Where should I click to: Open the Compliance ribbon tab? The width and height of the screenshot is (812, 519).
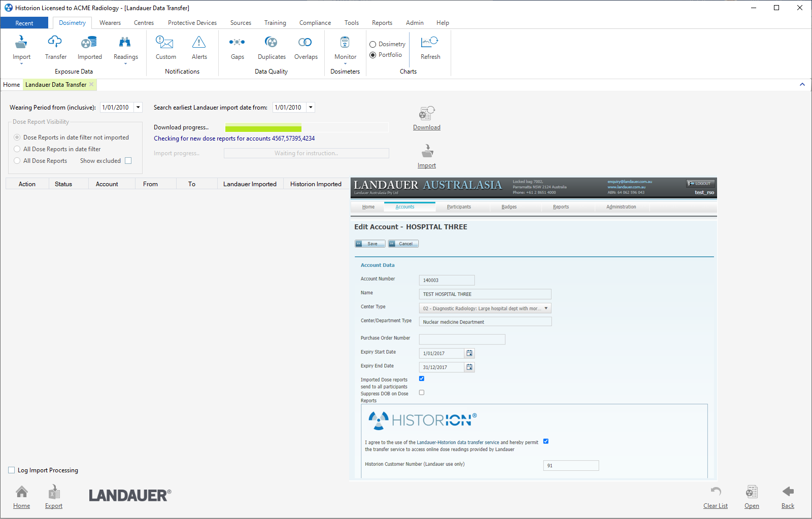(x=315, y=23)
